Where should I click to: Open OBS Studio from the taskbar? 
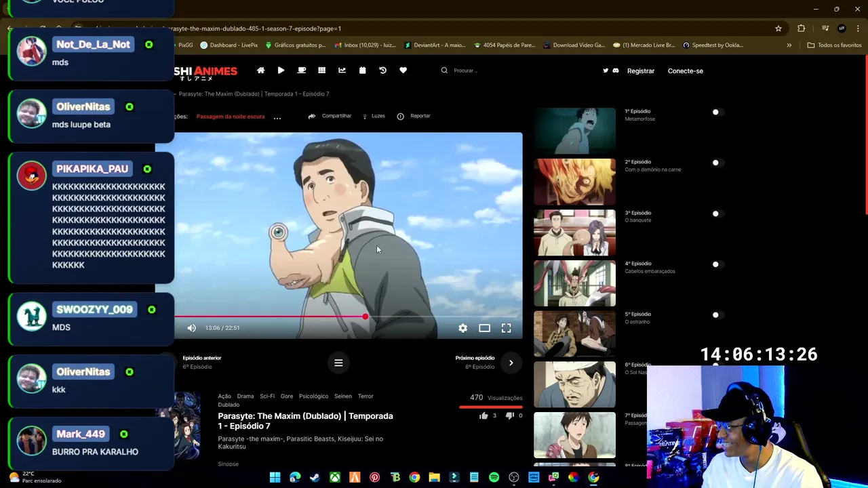point(514,477)
